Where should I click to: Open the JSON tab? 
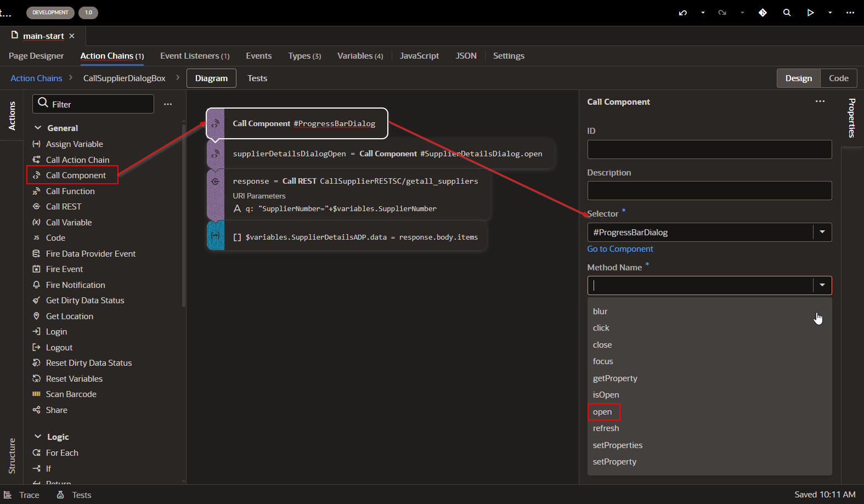[466, 56]
